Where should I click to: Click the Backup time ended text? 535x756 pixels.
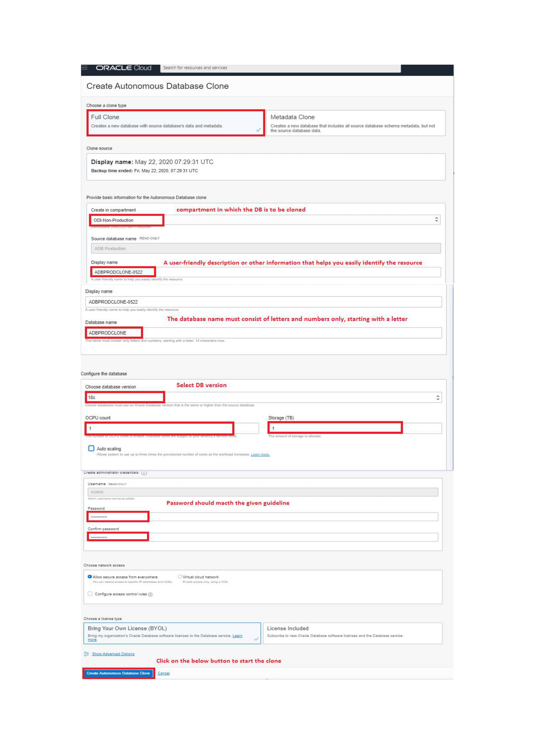coord(145,171)
